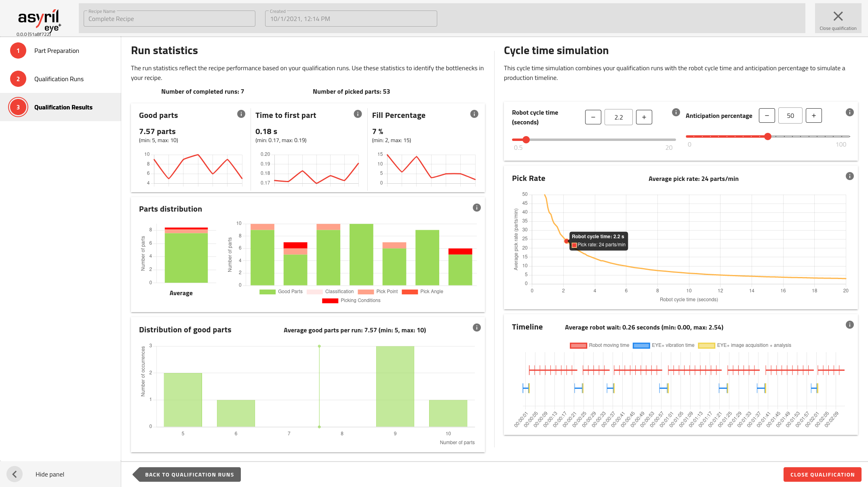The height and width of the screenshot is (487, 868).
Task: Click the info icon on Distribution of good parts
Action: tap(476, 328)
